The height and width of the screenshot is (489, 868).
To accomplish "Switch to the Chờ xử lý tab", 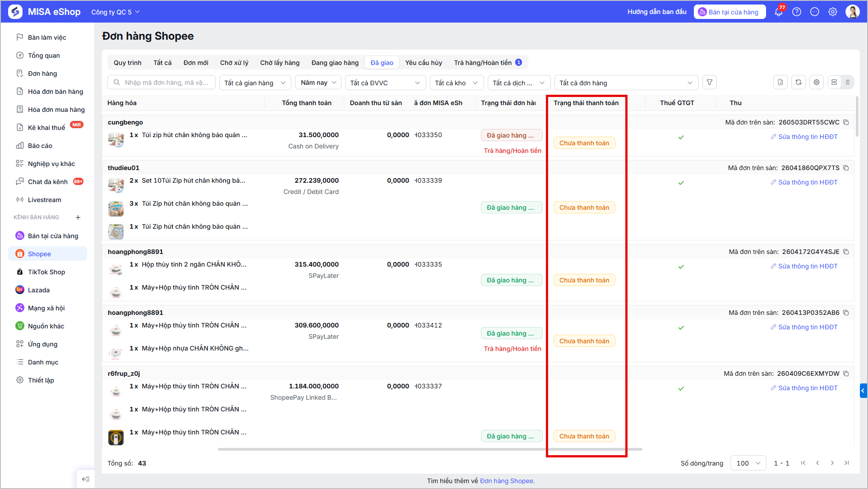I will click(234, 63).
